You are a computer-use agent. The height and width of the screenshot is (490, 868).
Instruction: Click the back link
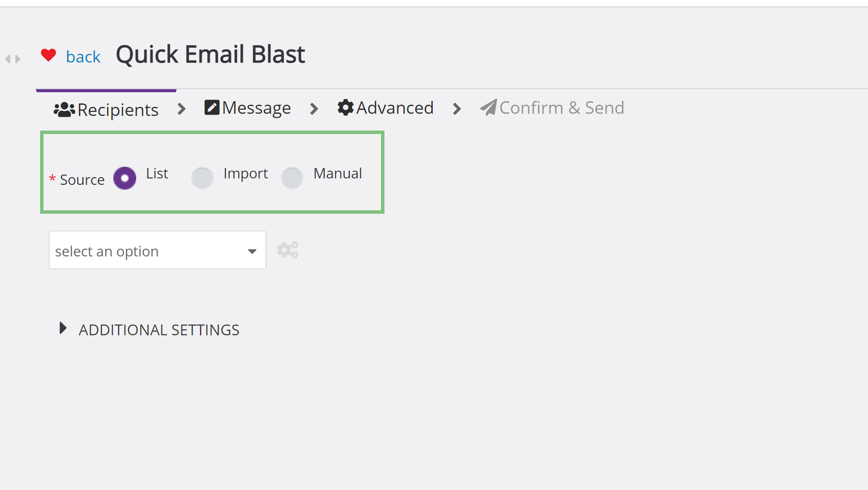(83, 56)
